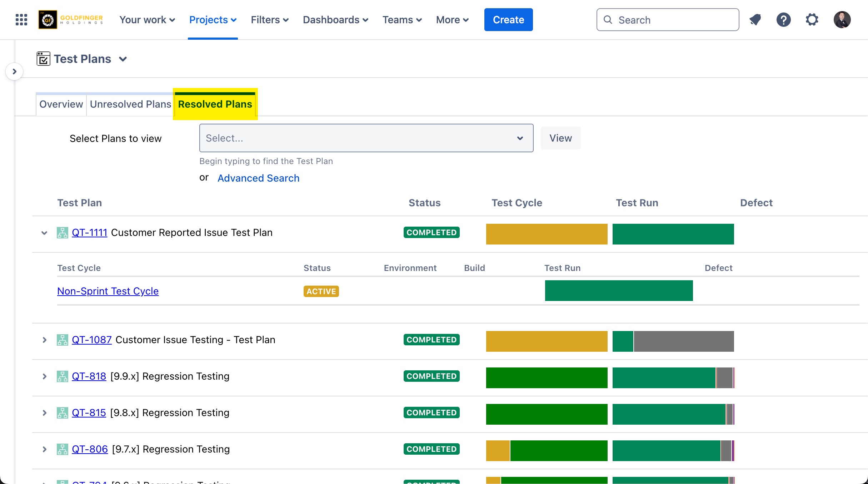Open the Advanced Search link
Viewport: 868px width, 484px height.
click(x=258, y=178)
